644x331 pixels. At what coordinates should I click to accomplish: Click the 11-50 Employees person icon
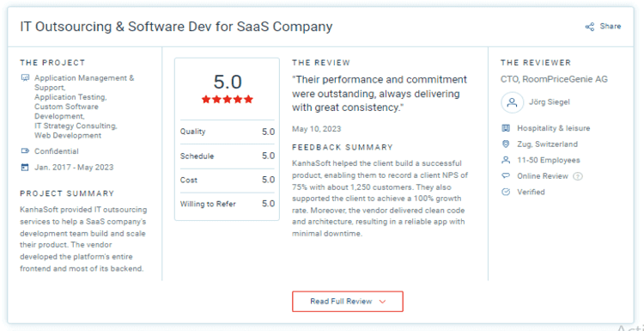click(506, 160)
